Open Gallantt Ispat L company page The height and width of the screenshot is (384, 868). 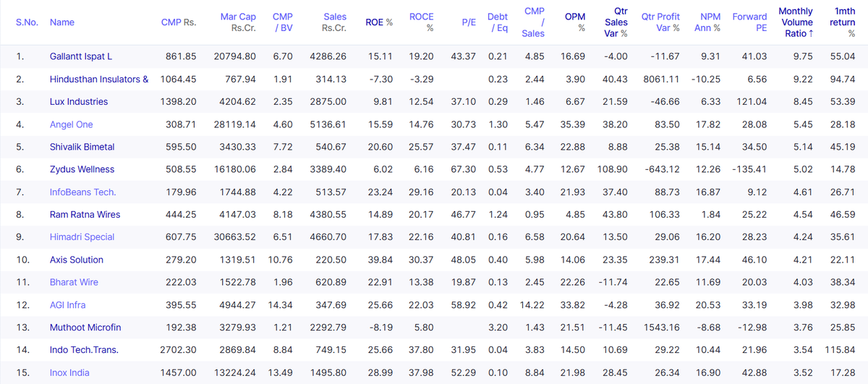pyautogui.click(x=81, y=56)
